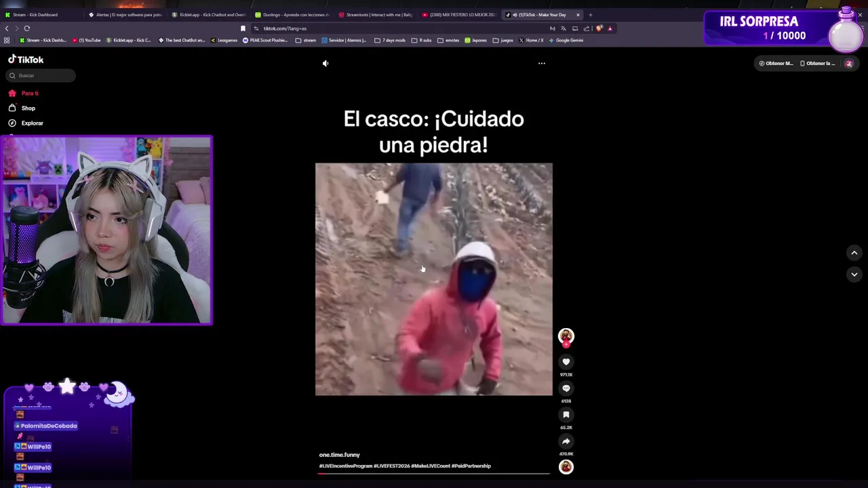Open the 'juegos' bookmarks folder
The image size is (868, 488).
(503, 40)
